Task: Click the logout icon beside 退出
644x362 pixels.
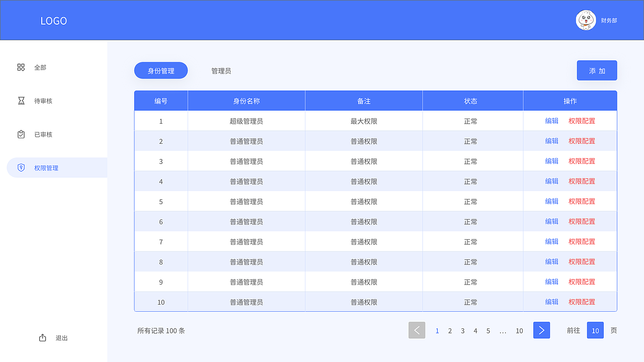Action: [x=42, y=337]
